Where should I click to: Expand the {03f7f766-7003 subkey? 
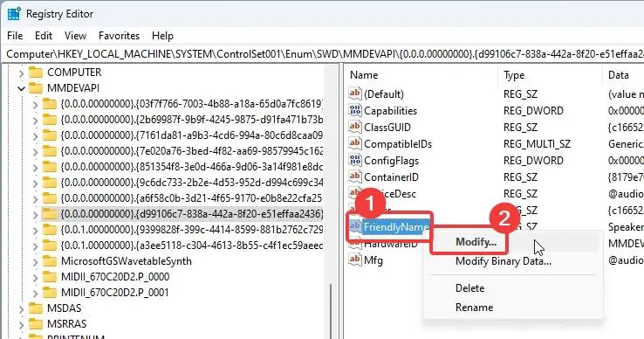pyautogui.click(x=35, y=105)
